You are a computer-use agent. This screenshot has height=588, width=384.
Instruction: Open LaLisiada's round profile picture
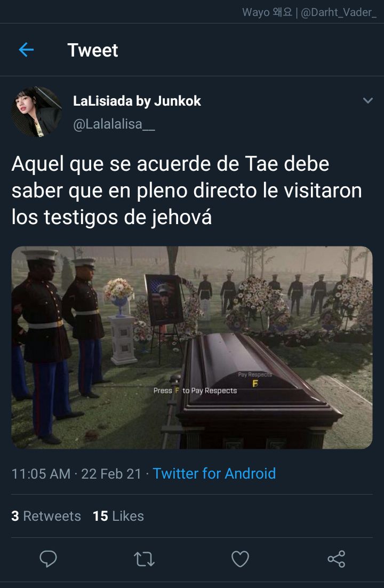pos(37,112)
